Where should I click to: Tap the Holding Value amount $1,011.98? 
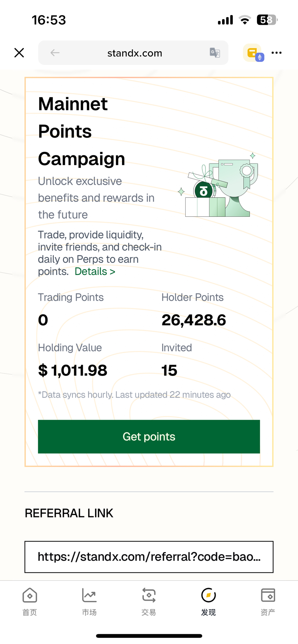[73, 371]
